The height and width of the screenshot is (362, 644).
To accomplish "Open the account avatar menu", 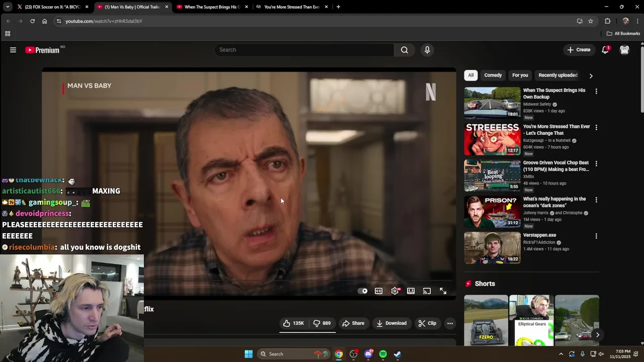I will click(624, 50).
